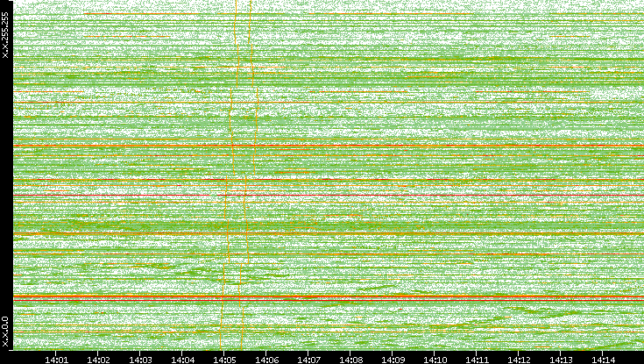
Task: Click the 14:12 time axis label
Action: coord(519,360)
